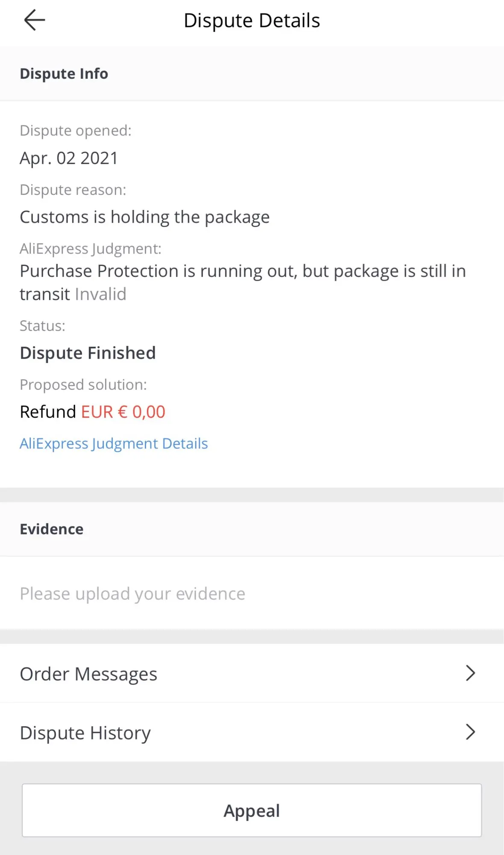Screen dimensions: 504x855
Task: Open the AliExpress Judgment Details link
Action: click(114, 443)
